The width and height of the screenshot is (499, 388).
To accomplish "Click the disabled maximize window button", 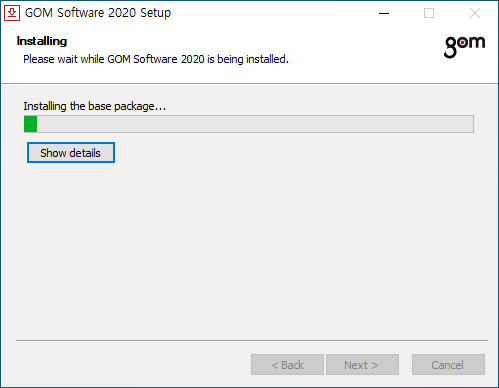I will pos(429,13).
